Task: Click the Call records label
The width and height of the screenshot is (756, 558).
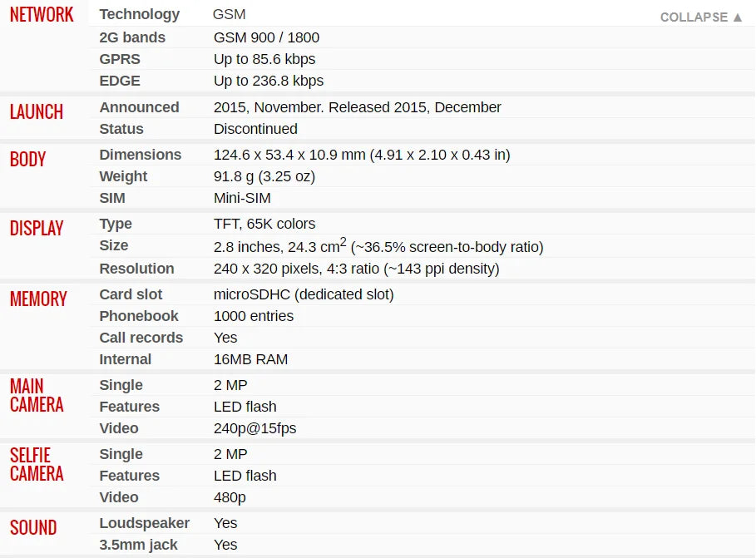Action: 141,338
